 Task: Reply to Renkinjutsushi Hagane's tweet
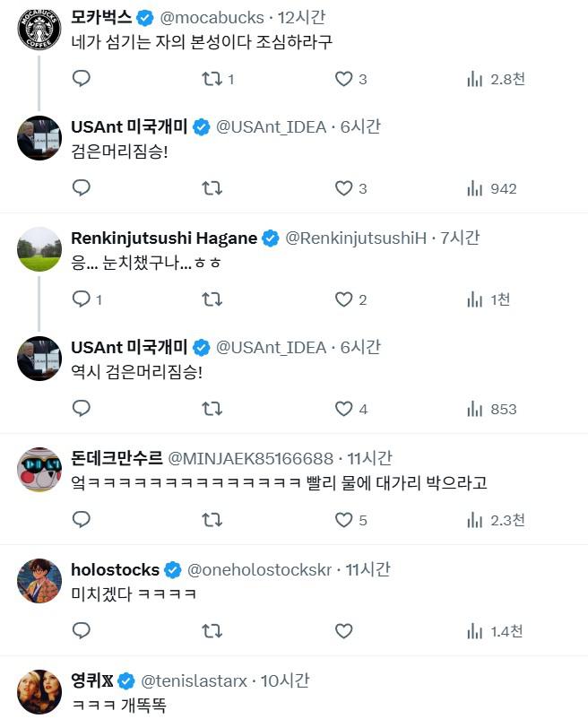(82, 299)
